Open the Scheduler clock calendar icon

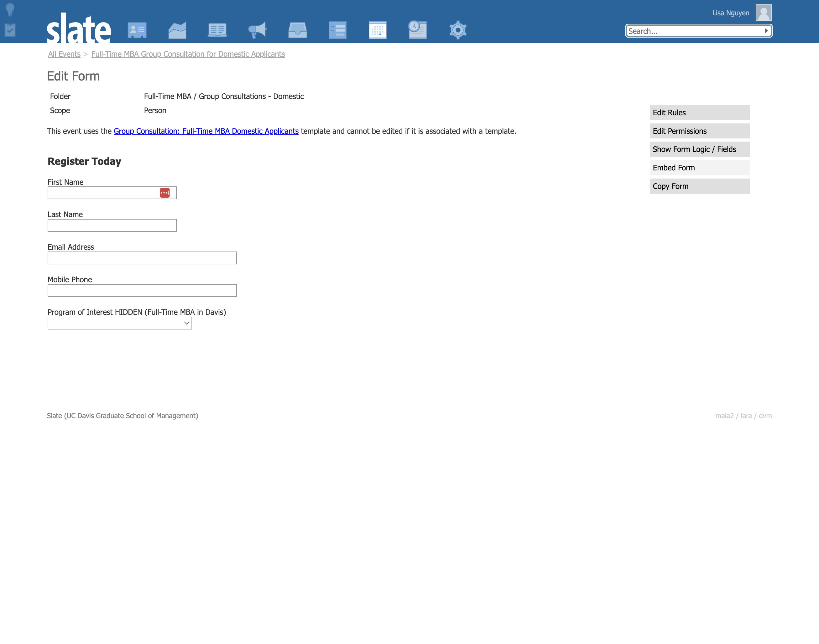pos(417,30)
